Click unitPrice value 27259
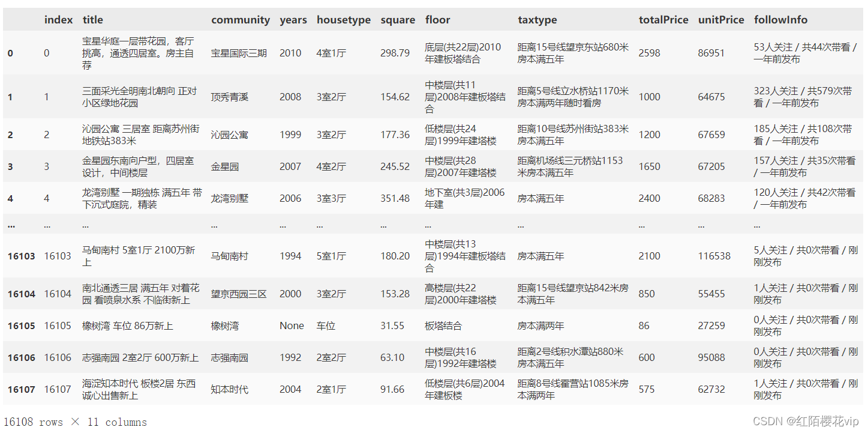Image resolution: width=868 pixels, height=433 pixels. point(711,326)
